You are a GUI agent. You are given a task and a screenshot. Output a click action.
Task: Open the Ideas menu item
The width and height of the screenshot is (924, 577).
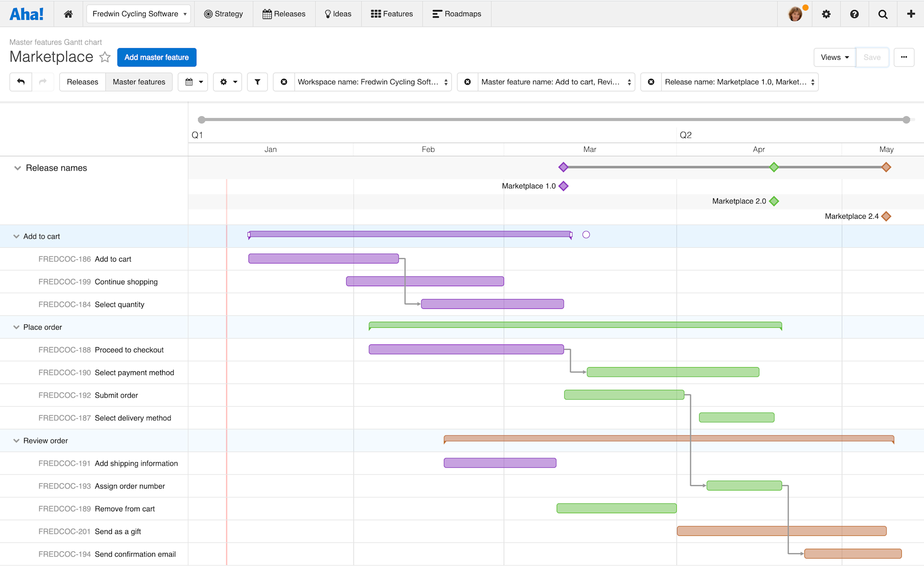(x=338, y=14)
